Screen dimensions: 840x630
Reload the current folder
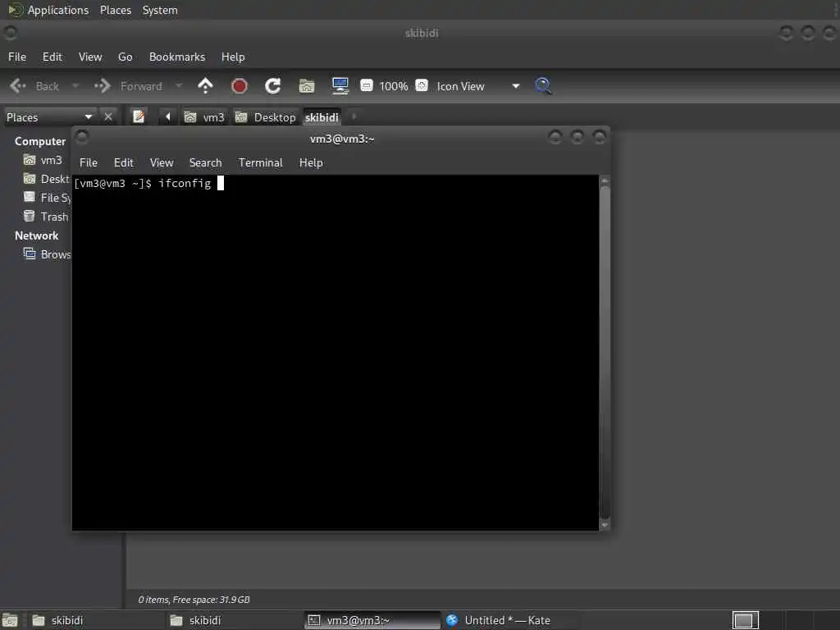pyautogui.click(x=272, y=85)
